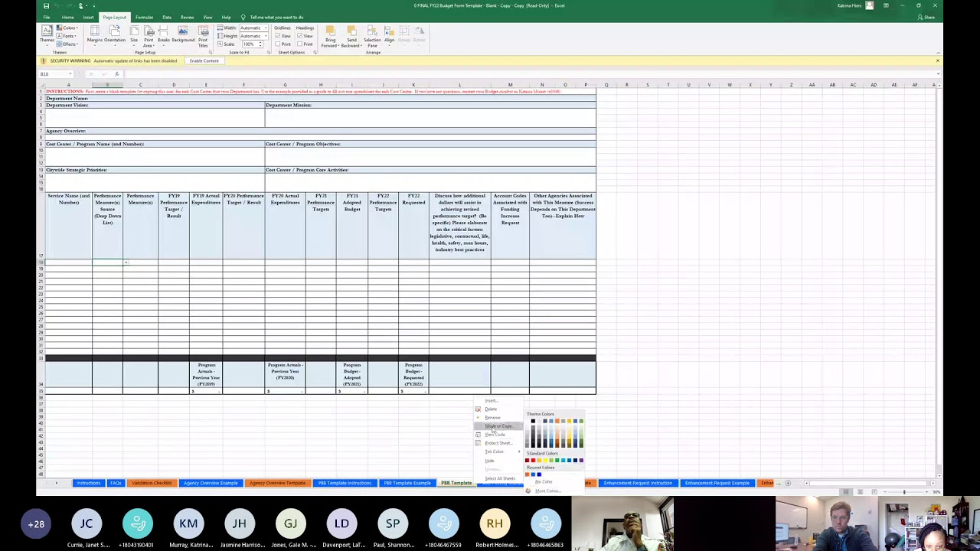This screenshot has width=980, height=551.
Task: Open the Height scale-to-fit dropdown
Action: coord(264,36)
